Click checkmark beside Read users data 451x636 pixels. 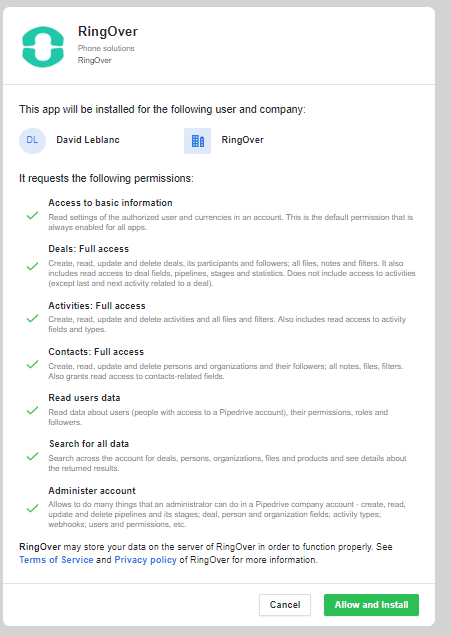pos(32,410)
